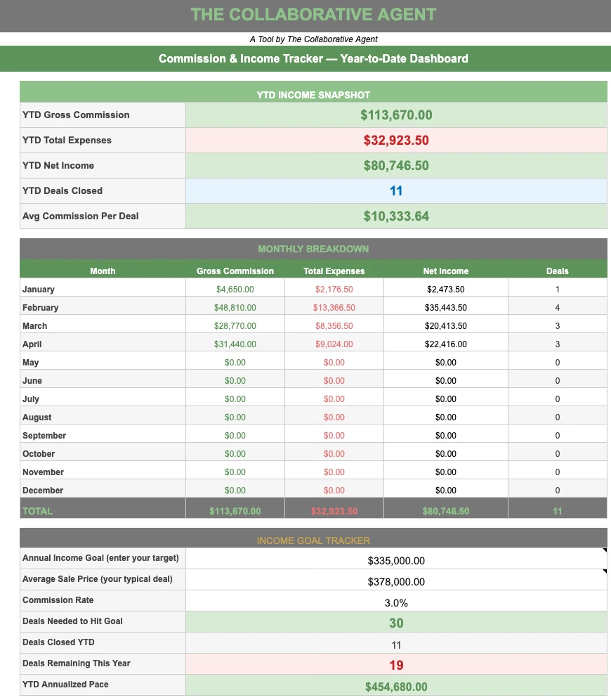
Task: Select the YTD Total Expenses amount $32,923.50
Action: (396, 141)
